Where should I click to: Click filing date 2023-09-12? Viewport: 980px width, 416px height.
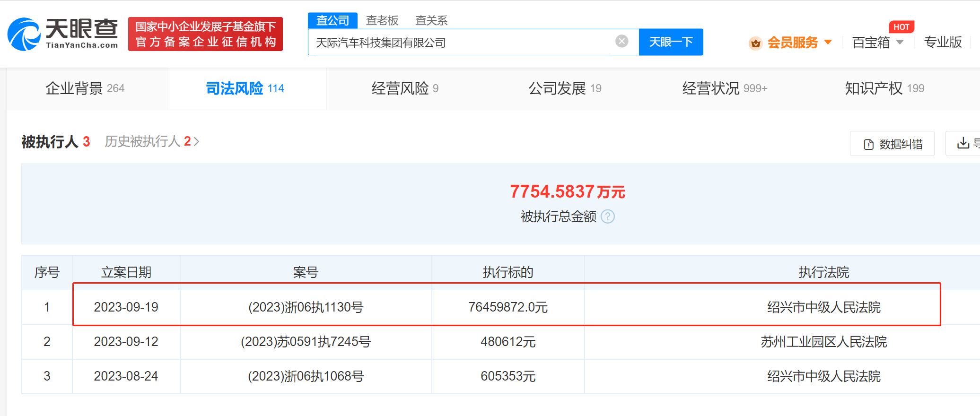click(126, 342)
